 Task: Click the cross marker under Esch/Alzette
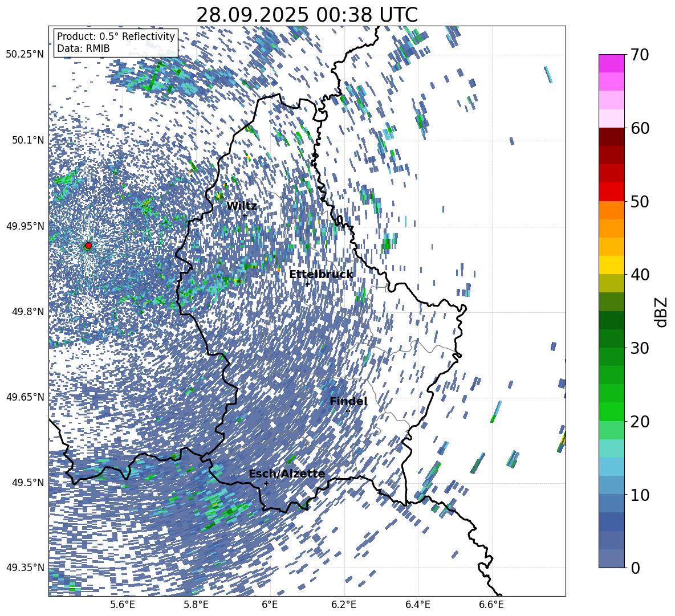click(266, 483)
